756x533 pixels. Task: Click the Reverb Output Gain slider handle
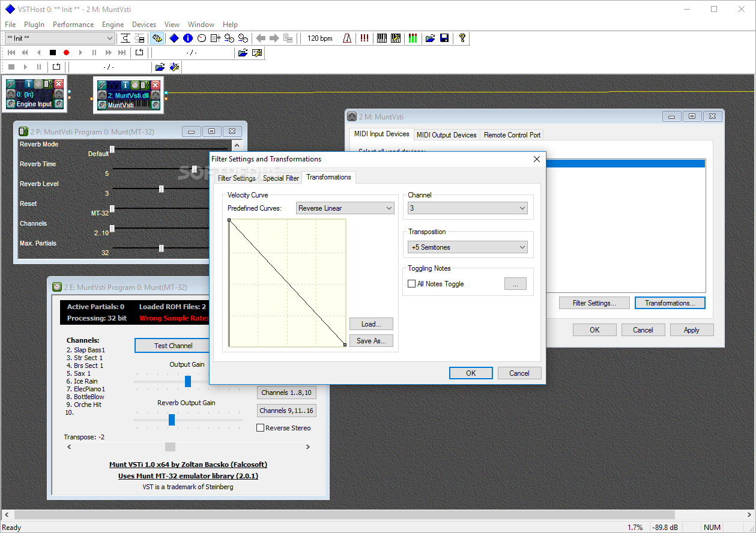(172, 420)
